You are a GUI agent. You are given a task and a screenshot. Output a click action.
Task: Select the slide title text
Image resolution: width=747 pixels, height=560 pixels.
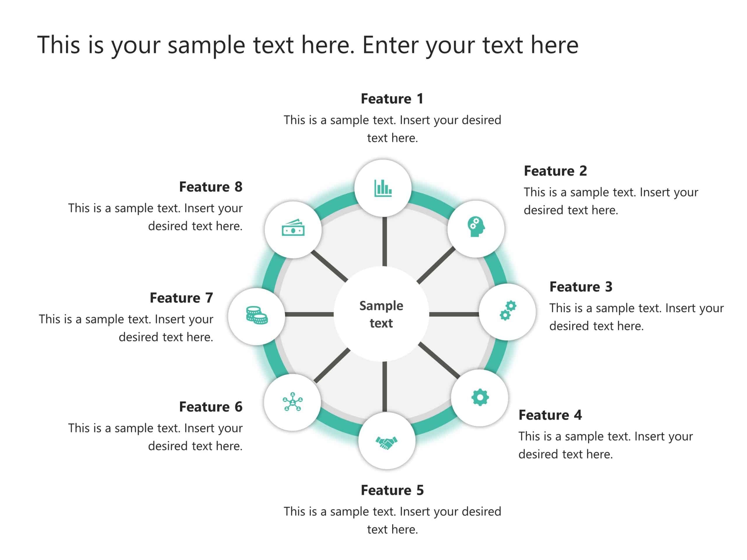308,45
